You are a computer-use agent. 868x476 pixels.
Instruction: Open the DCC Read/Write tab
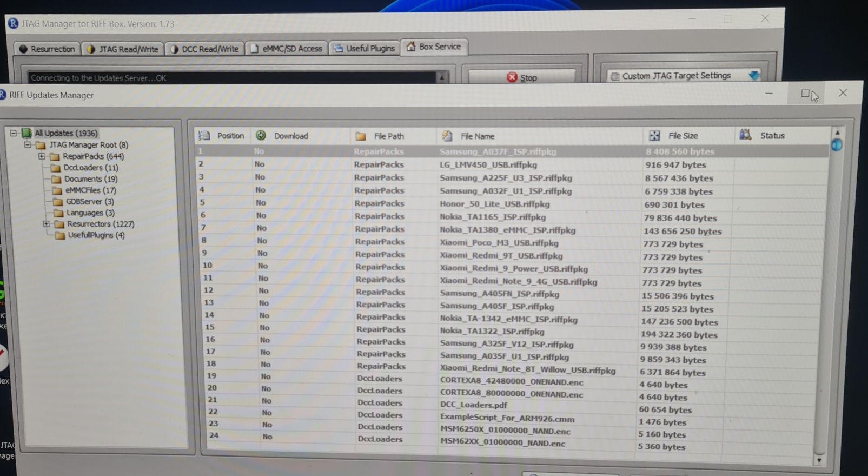click(204, 49)
